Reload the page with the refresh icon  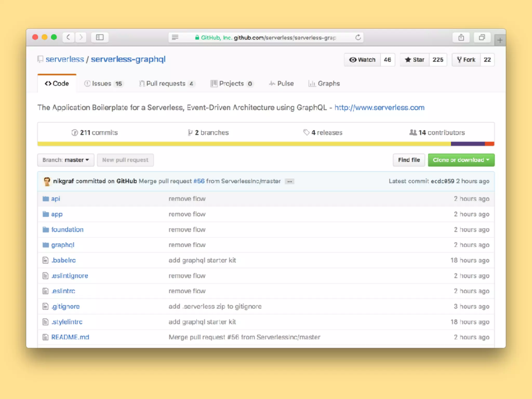358,37
